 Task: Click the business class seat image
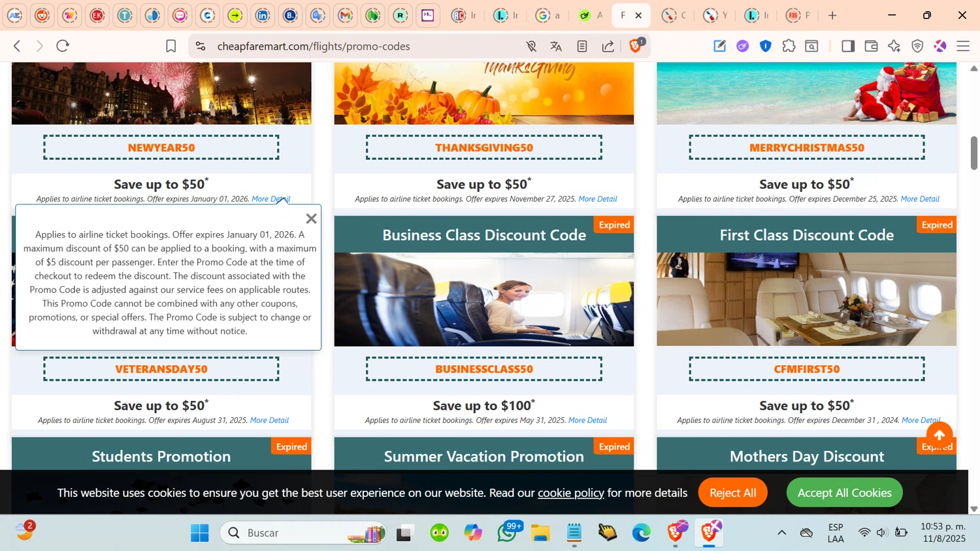(484, 300)
